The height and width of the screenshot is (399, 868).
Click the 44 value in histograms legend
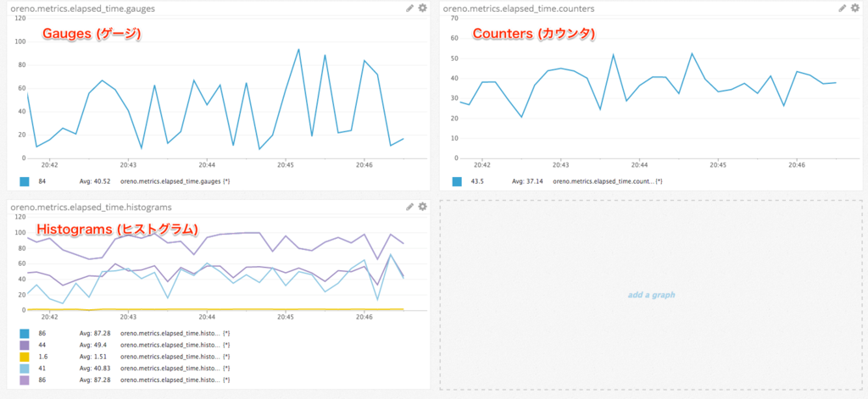click(x=42, y=346)
